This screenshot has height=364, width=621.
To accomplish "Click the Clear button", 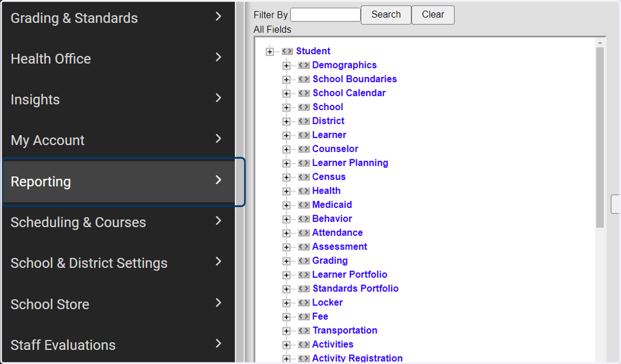I will pos(433,14).
